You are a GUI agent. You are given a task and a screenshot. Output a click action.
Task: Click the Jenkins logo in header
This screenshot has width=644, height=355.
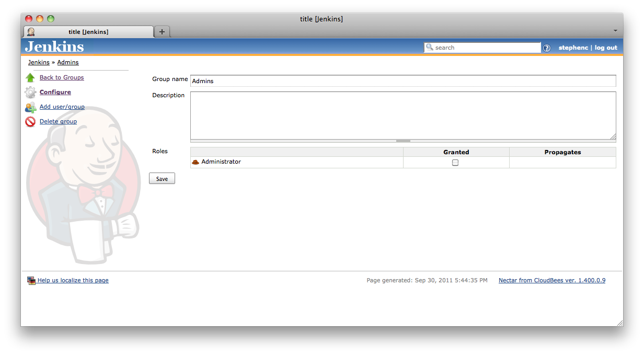tap(54, 47)
